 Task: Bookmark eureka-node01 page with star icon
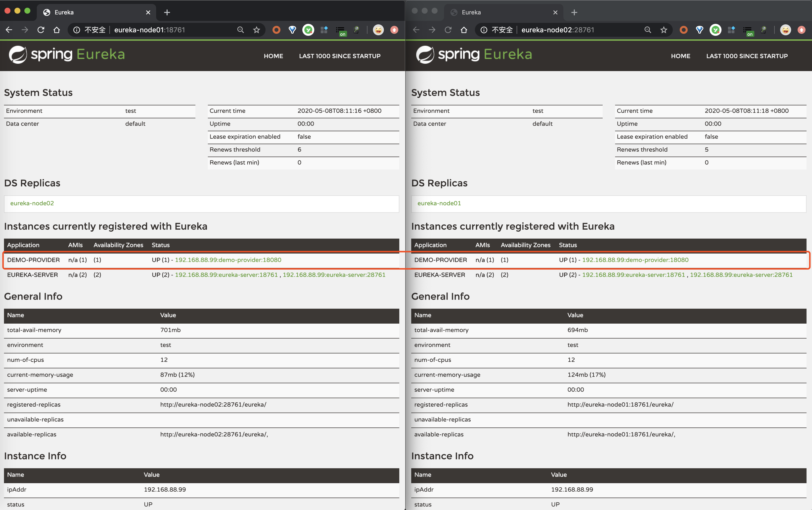(x=257, y=30)
